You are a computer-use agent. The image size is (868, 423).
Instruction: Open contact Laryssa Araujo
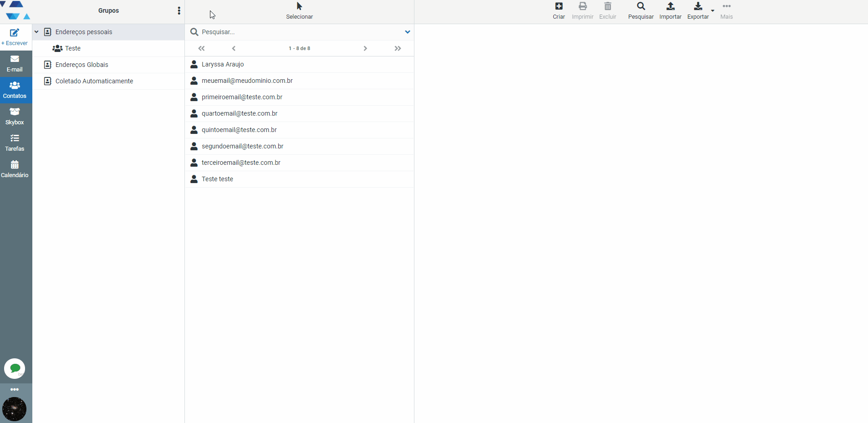coord(299,64)
